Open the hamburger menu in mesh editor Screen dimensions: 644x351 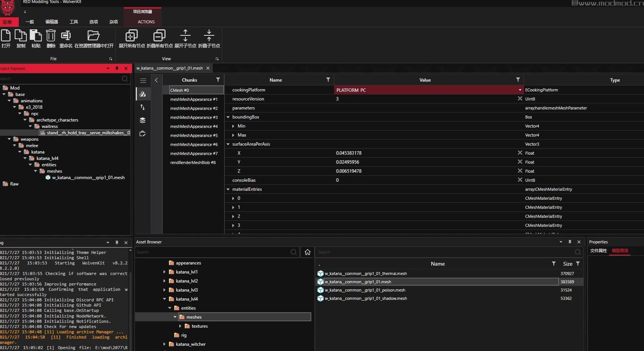click(143, 81)
